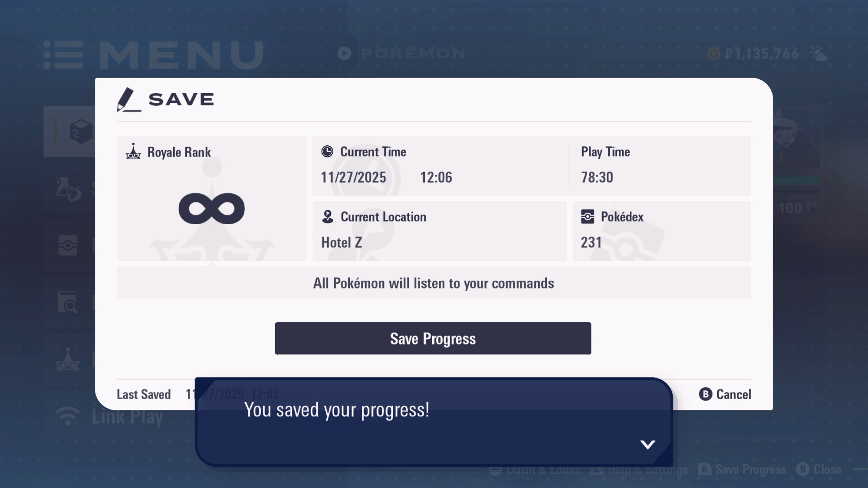Click the weather icon beside the money

pos(819,54)
